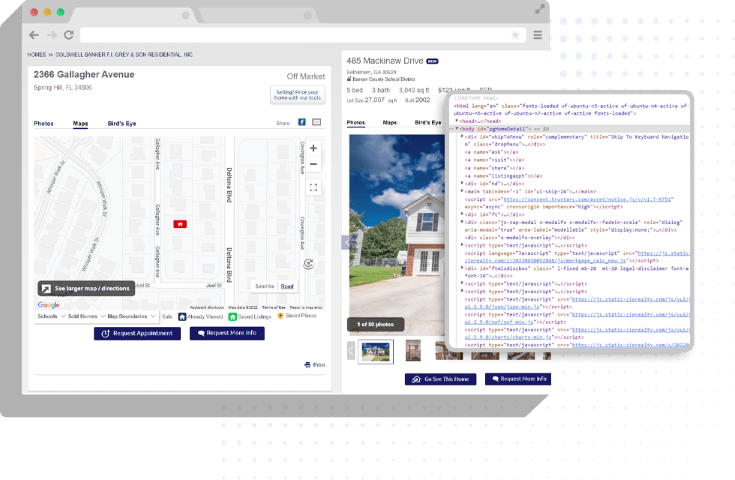Open the browser hamburger menu
Screen dimensions: 735x480
coord(538,35)
